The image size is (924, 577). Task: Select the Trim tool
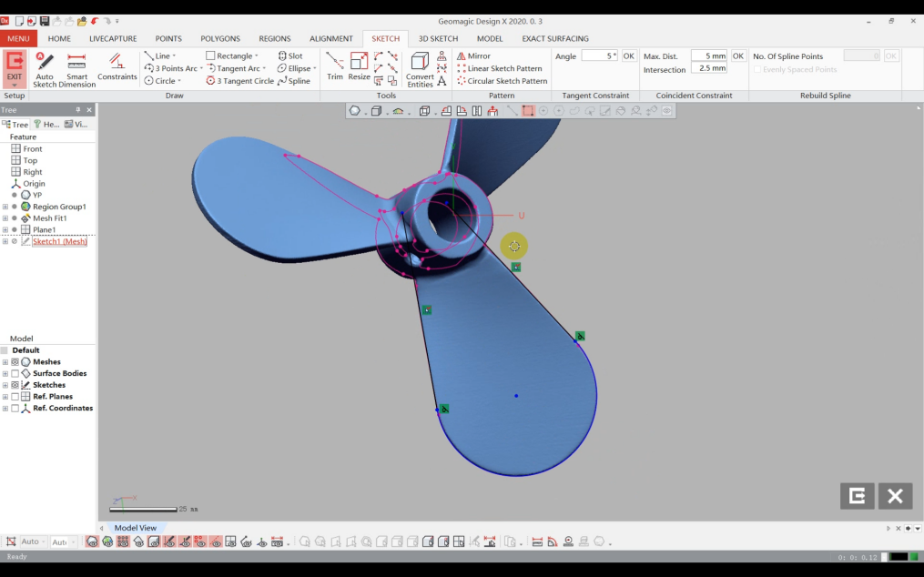pos(334,67)
